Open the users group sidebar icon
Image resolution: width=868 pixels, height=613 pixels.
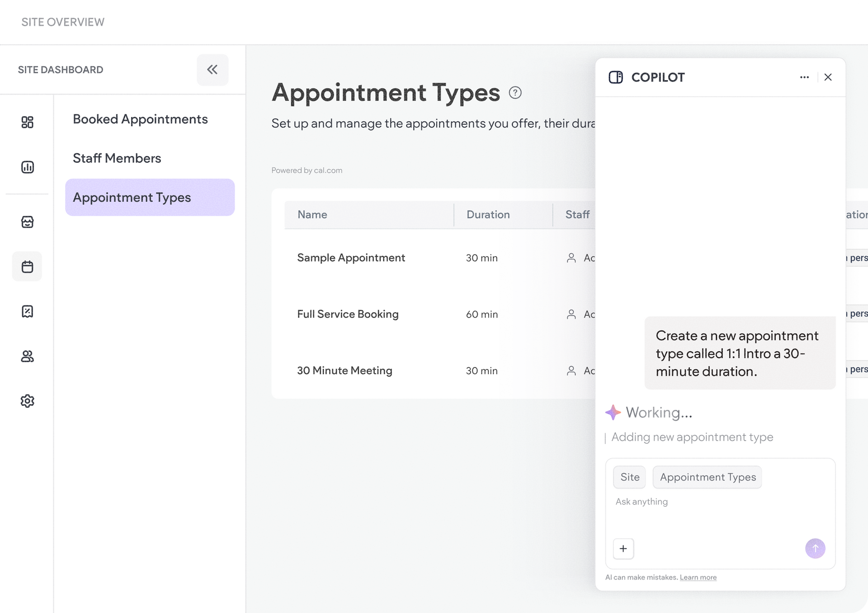point(28,356)
